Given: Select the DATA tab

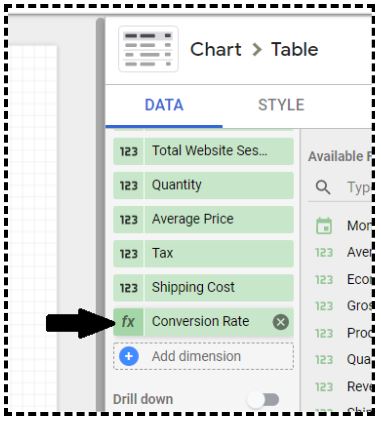Looking at the screenshot, I should (164, 105).
